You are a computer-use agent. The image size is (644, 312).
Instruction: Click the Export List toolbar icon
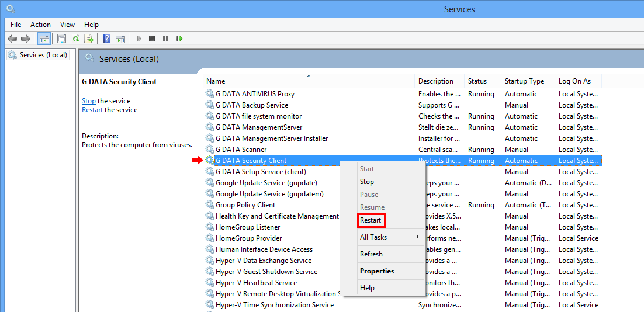[x=89, y=39]
